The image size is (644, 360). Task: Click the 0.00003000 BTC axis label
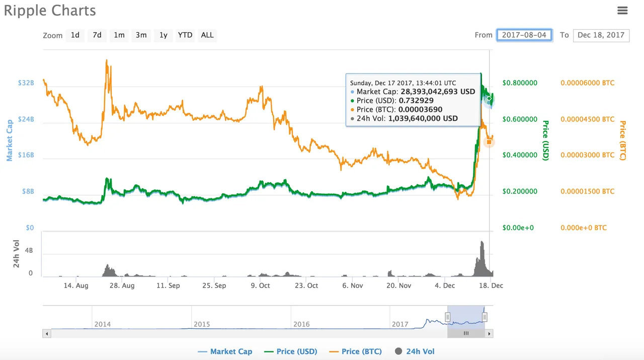[588, 155]
